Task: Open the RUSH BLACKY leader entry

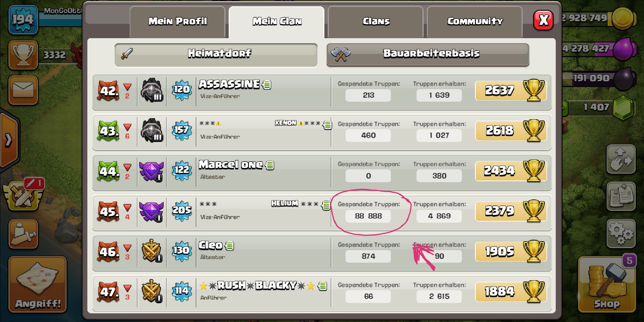Action: tap(322, 293)
